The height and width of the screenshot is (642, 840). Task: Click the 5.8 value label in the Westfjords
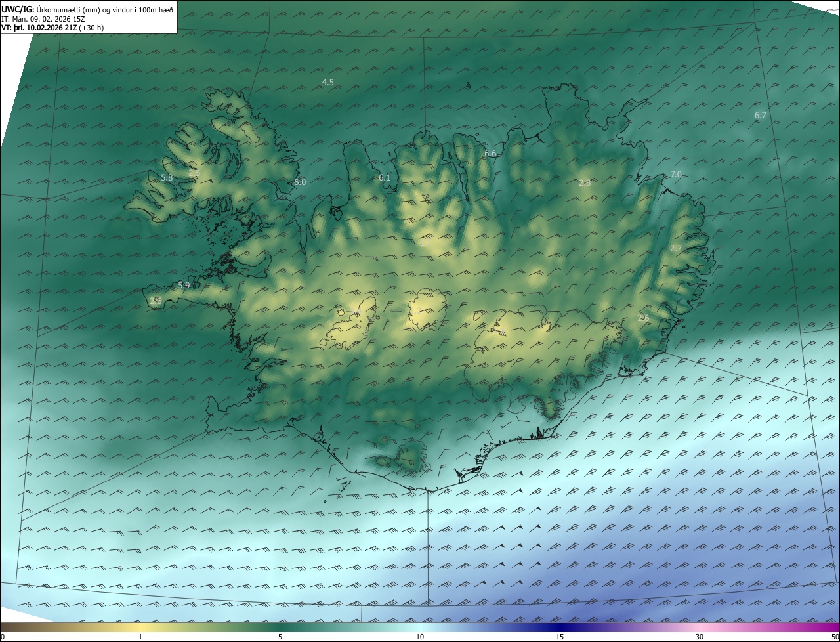point(167,177)
